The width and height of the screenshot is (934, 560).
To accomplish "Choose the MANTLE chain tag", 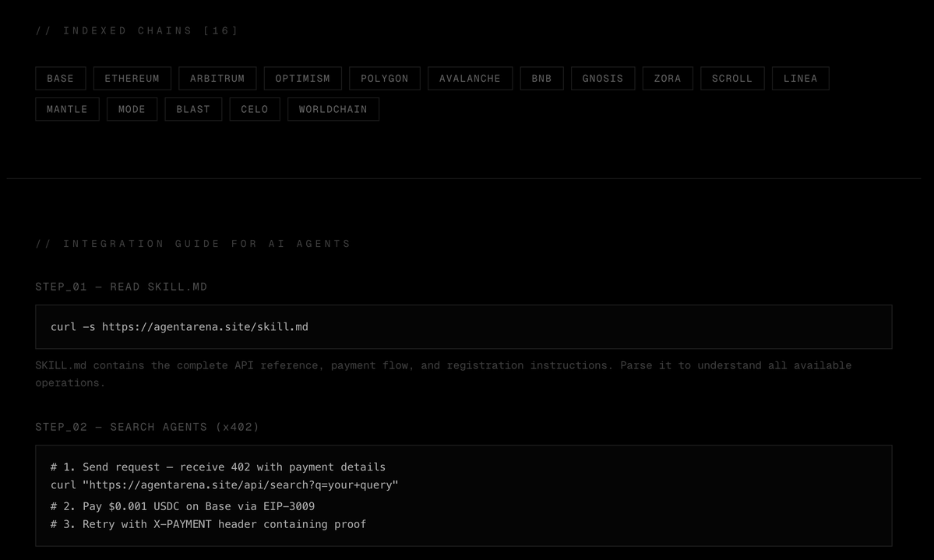I will click(x=67, y=109).
